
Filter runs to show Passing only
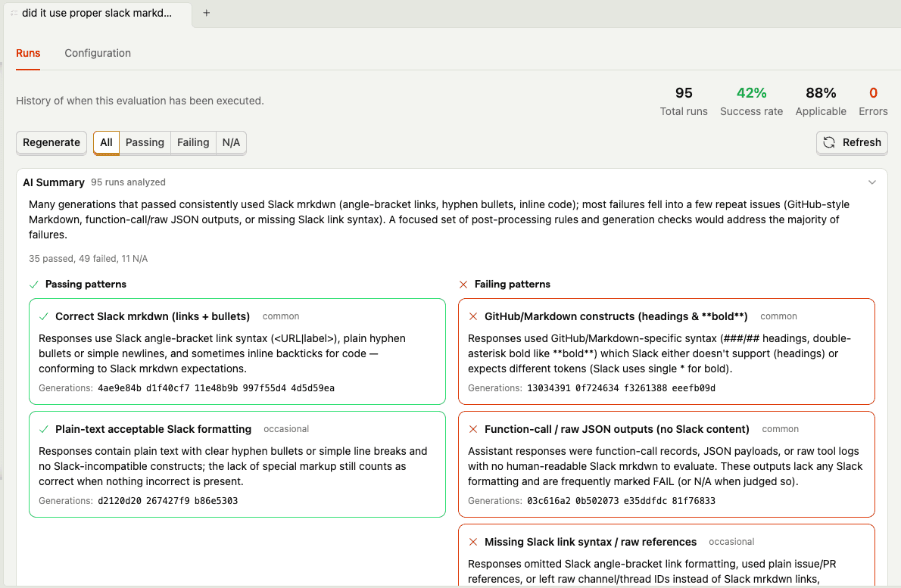145,142
